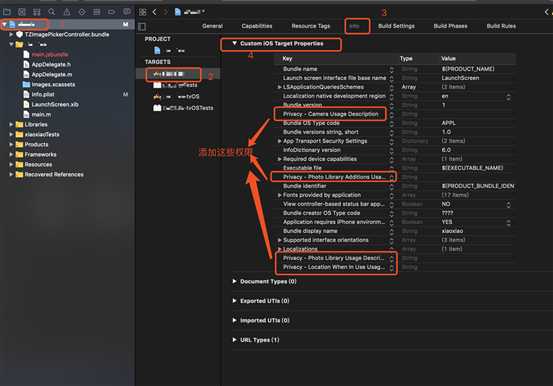Toggle the targets list sidebar icon
The image size is (553, 386).
point(142,27)
